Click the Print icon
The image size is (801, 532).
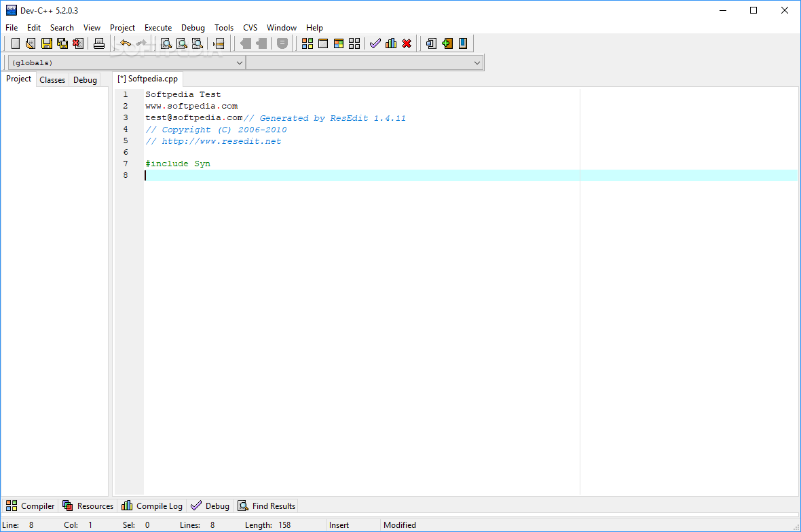point(98,43)
